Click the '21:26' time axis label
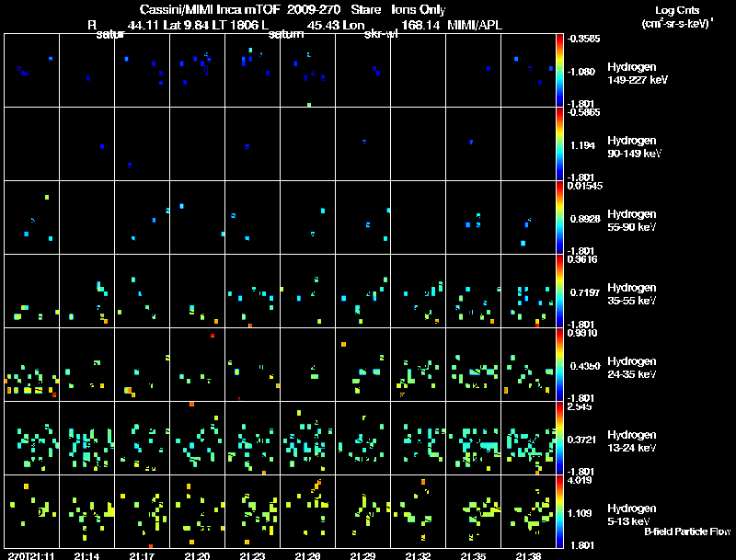Image resolution: width=736 pixels, height=560 pixels. [x=307, y=555]
